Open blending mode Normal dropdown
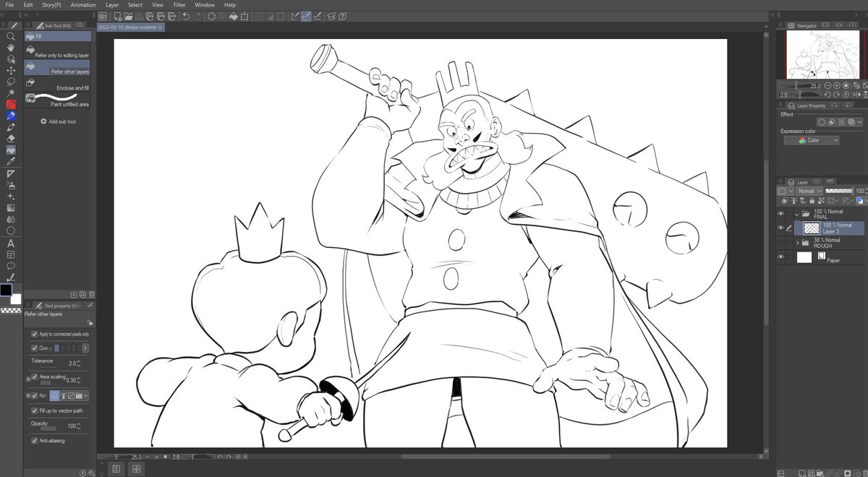Screen dimensions: 868x477 click(809, 191)
